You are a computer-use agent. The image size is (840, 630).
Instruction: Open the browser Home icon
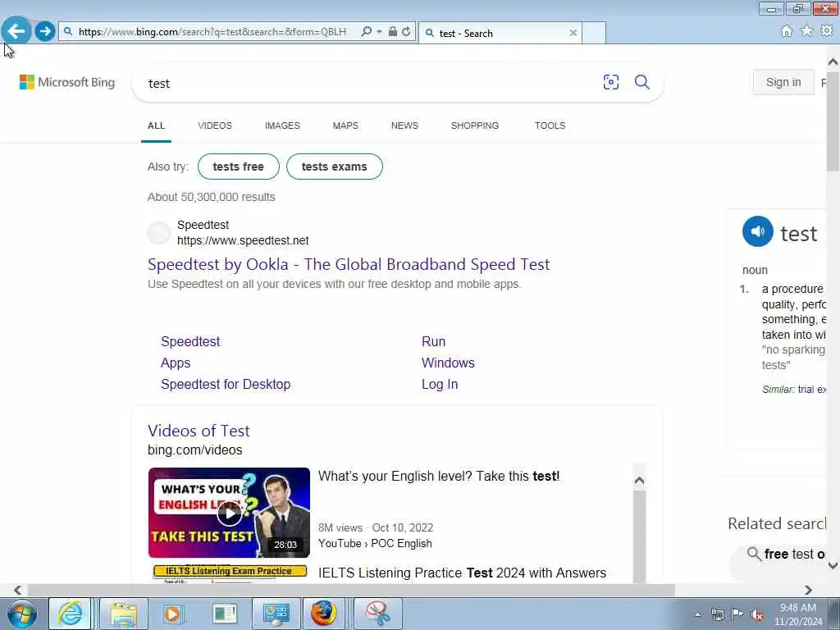787,31
